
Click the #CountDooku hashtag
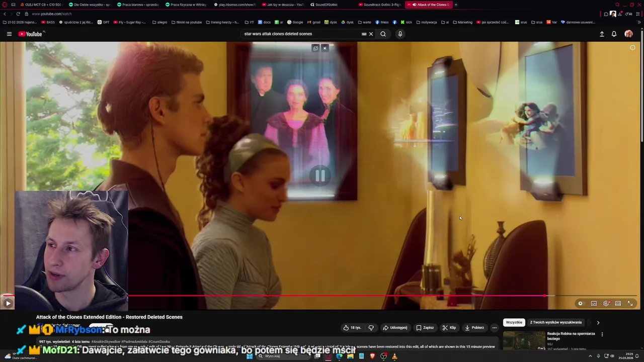coord(158,341)
